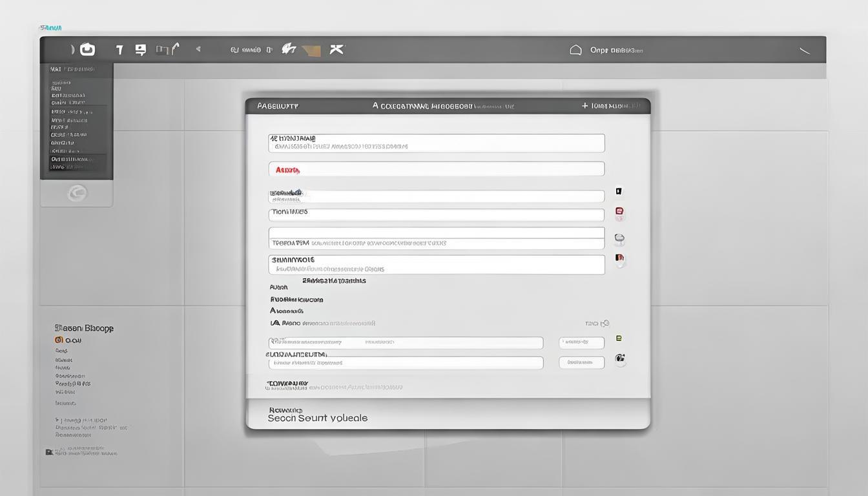Click the small button right of lower field
The height and width of the screenshot is (496, 868).
581,342
